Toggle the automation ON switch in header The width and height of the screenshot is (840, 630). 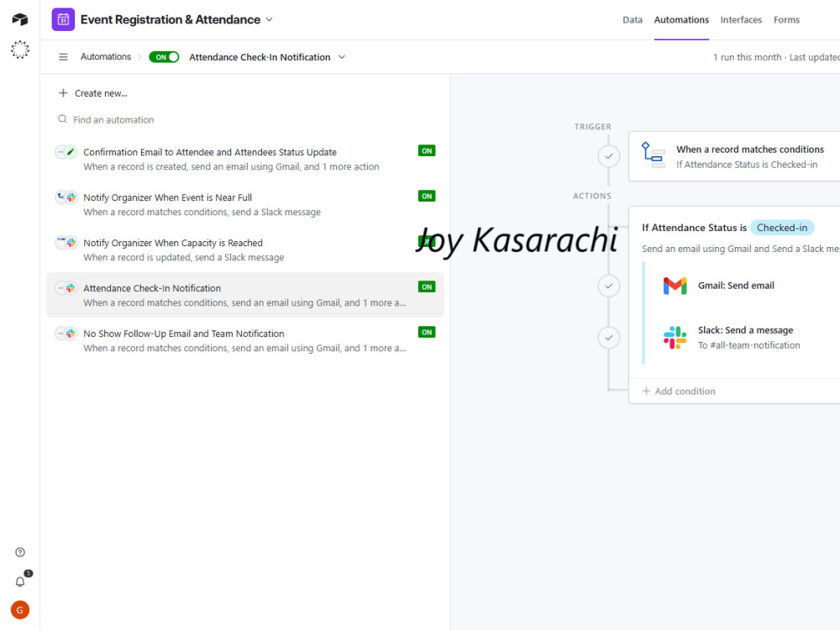[x=164, y=57]
